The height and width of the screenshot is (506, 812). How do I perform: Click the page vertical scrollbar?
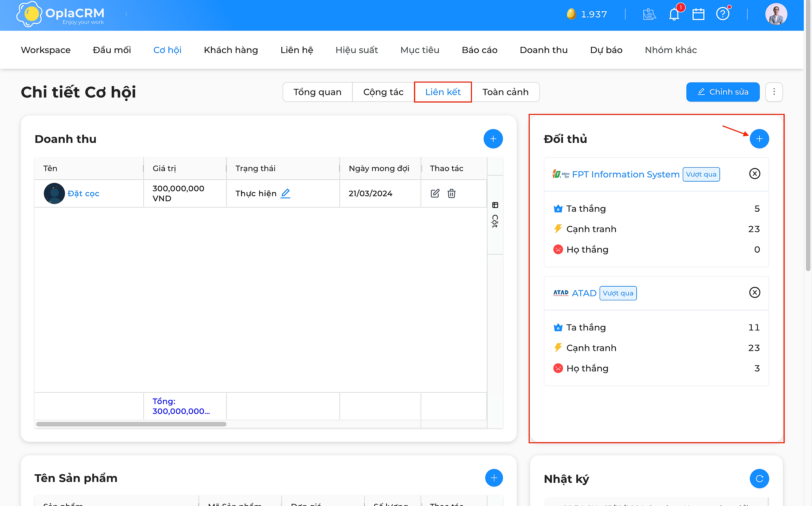point(808,136)
